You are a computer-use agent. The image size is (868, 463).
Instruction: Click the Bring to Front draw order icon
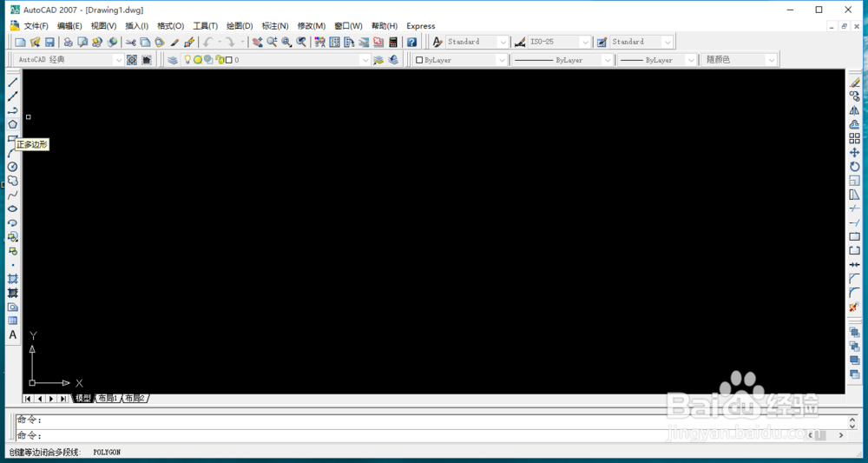click(x=855, y=332)
